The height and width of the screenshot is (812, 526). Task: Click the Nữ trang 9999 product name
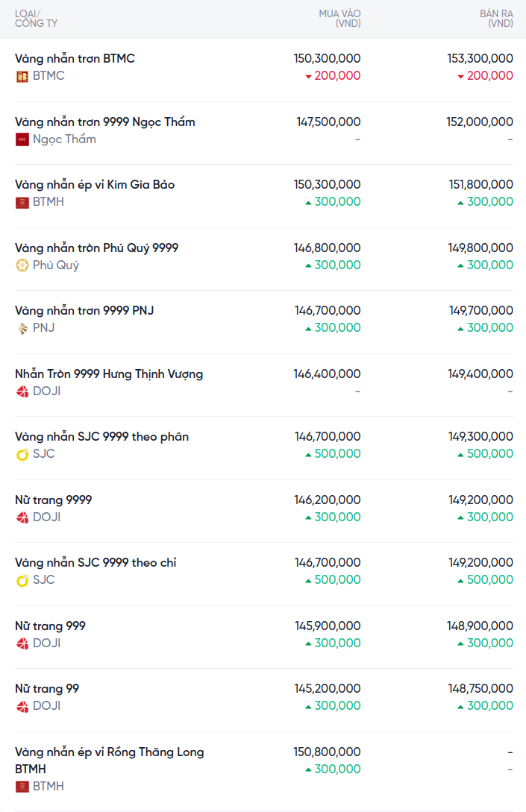[x=54, y=500]
